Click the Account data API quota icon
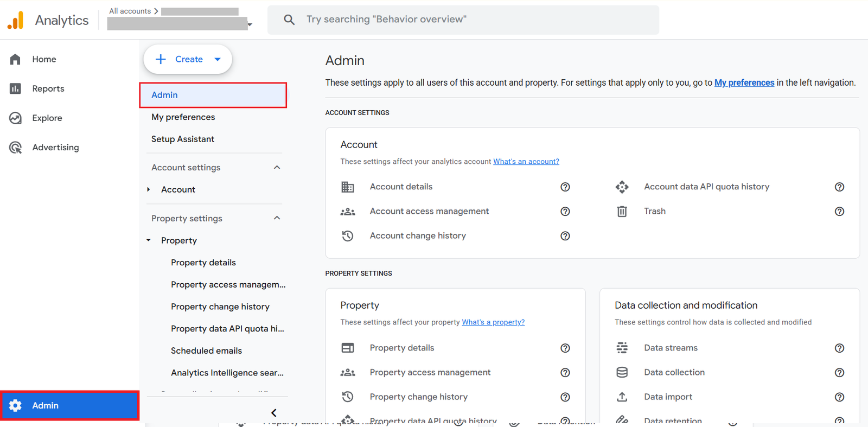The image size is (868, 427). coord(622,187)
